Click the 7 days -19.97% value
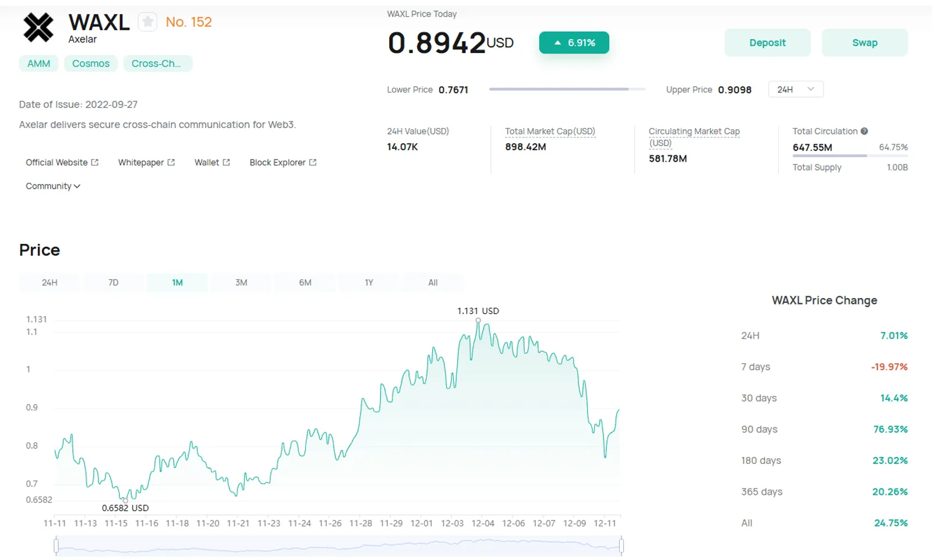This screenshot has height=560, width=932. pos(889,367)
